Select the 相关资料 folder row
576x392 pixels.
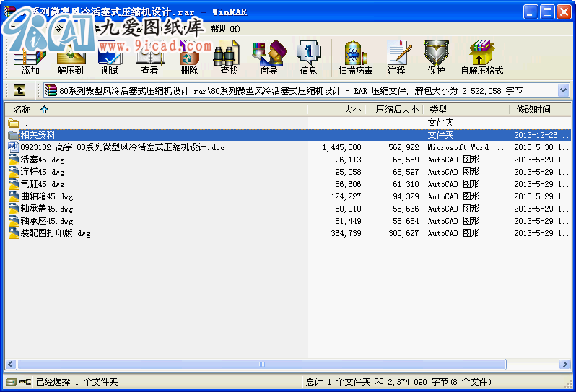(x=289, y=135)
